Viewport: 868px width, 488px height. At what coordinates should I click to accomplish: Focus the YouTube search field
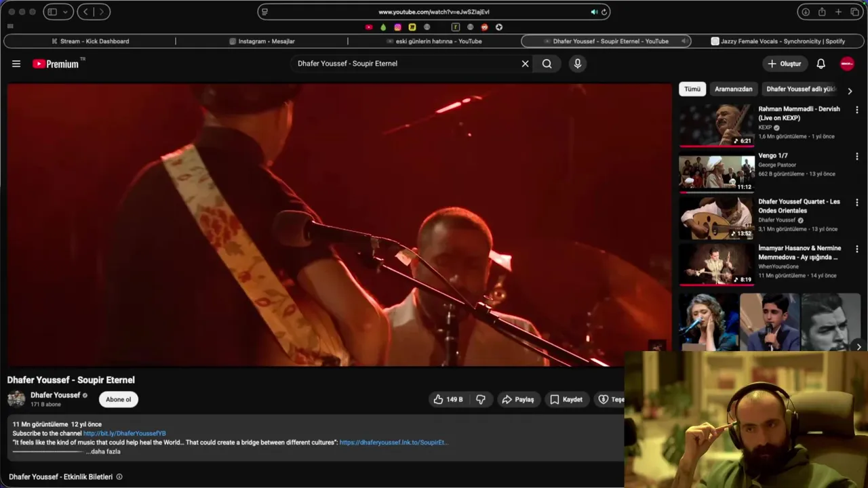click(404, 64)
